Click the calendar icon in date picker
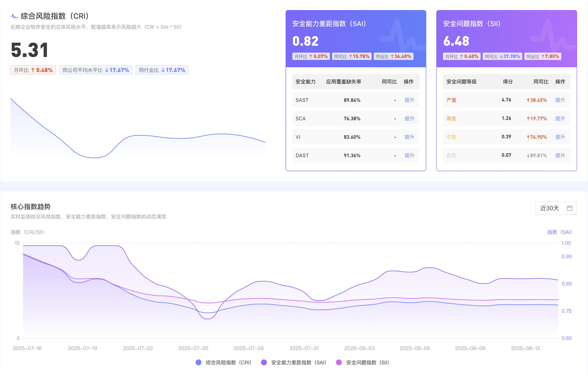Screen dimensions: 588x376 569,208
